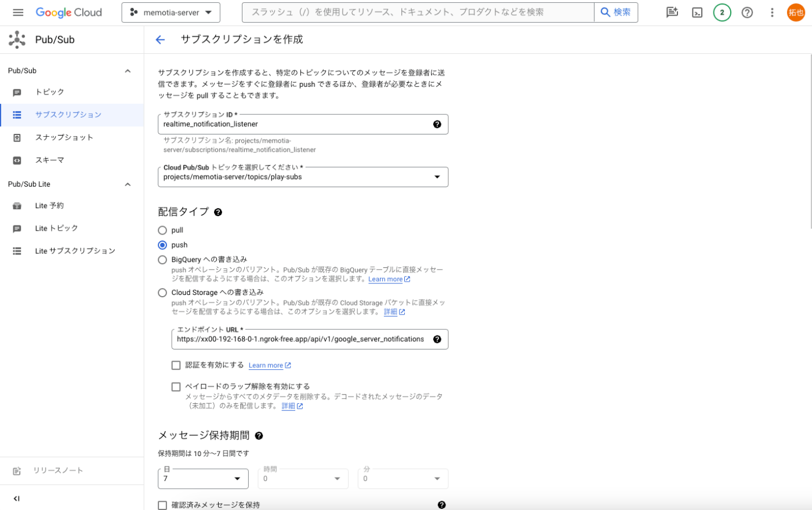Open the help question mark in header
The image size is (812, 510).
pos(747,12)
